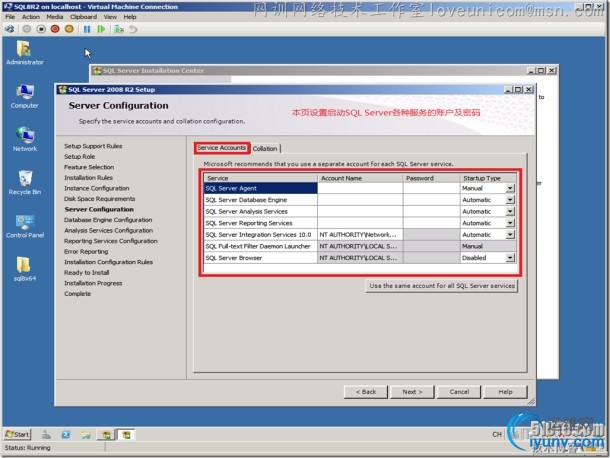This screenshot has height=458, width=610.
Task: Click Account Name cell for SQL Server Analysis Services
Action: [x=360, y=212]
